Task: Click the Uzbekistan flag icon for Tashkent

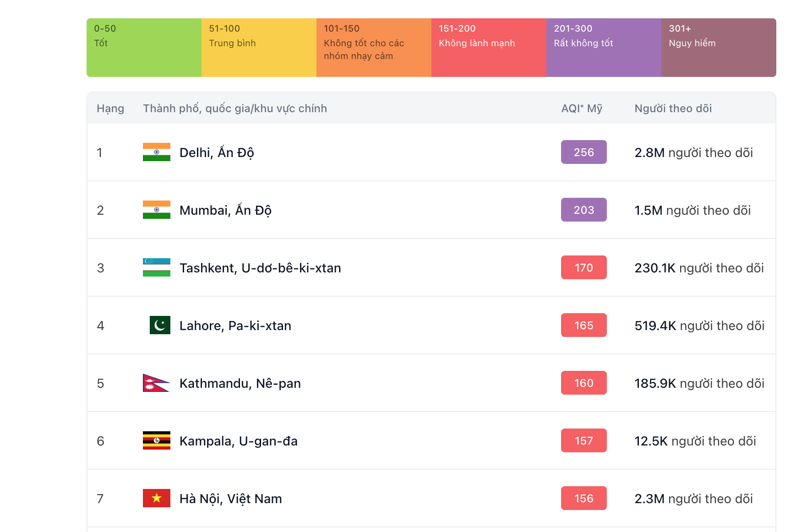Action: click(157, 267)
